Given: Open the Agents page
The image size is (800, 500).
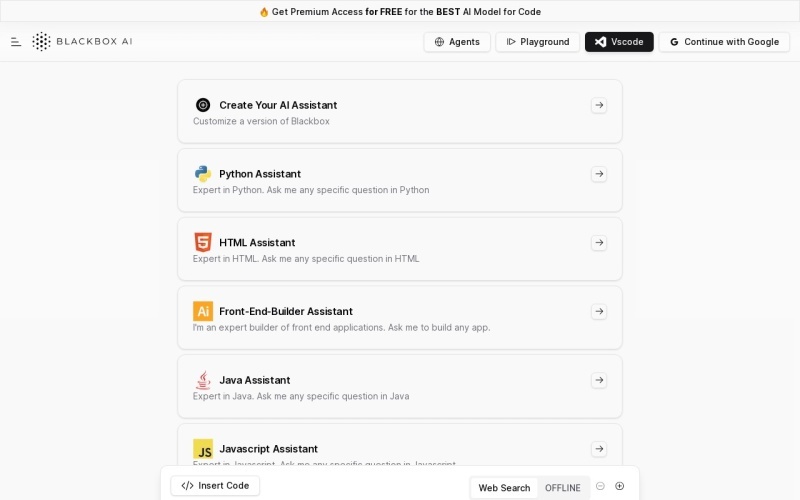Looking at the screenshot, I should pos(457,42).
